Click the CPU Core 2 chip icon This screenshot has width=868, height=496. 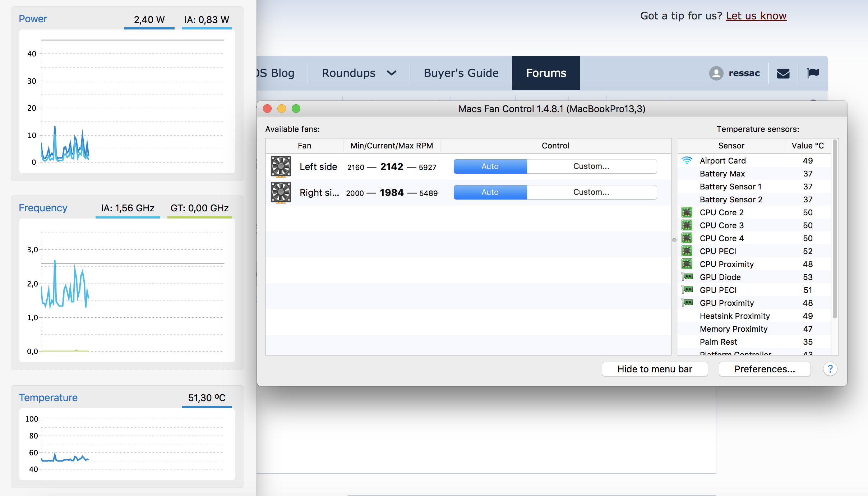tap(687, 212)
